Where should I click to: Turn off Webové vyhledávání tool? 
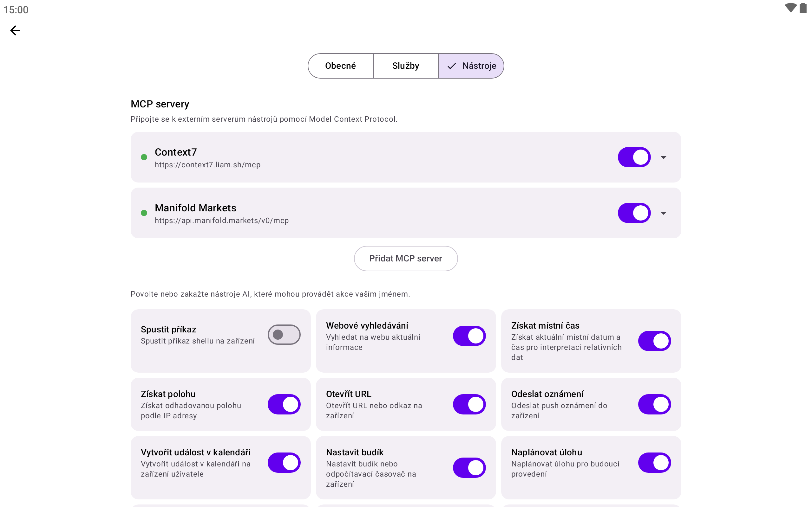(469, 336)
